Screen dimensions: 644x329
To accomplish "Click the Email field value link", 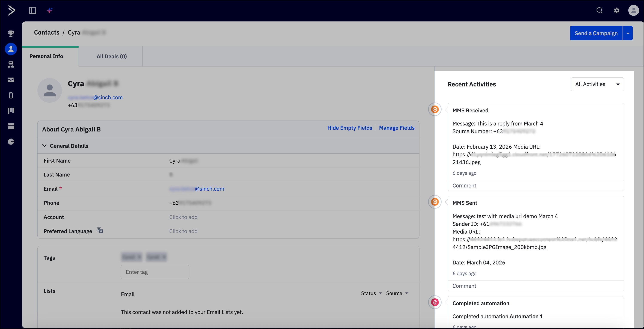I will [x=197, y=189].
